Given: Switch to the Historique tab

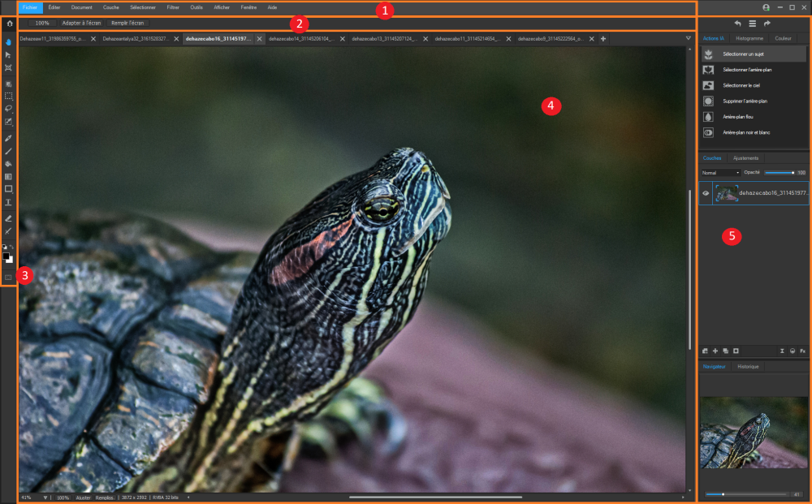Looking at the screenshot, I should 748,366.
